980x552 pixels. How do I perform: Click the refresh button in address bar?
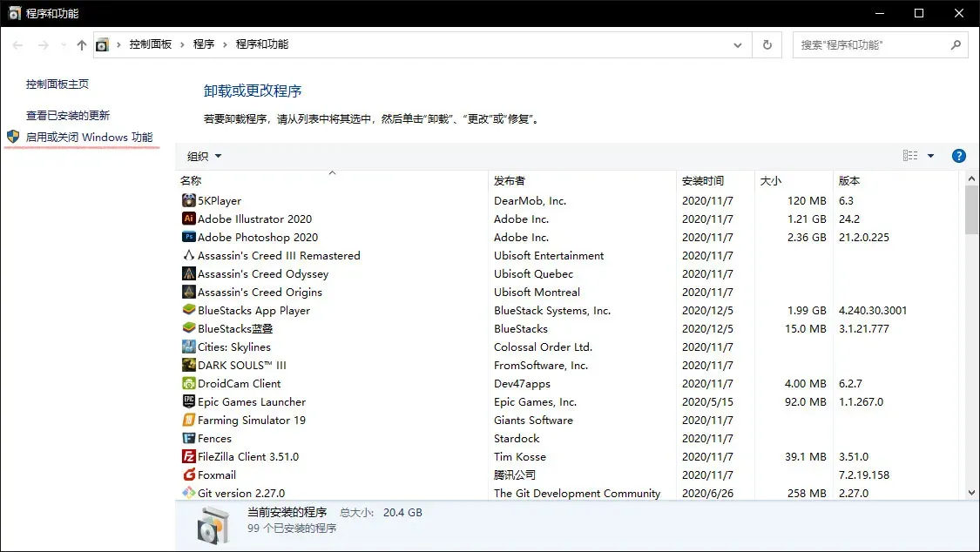pos(767,45)
